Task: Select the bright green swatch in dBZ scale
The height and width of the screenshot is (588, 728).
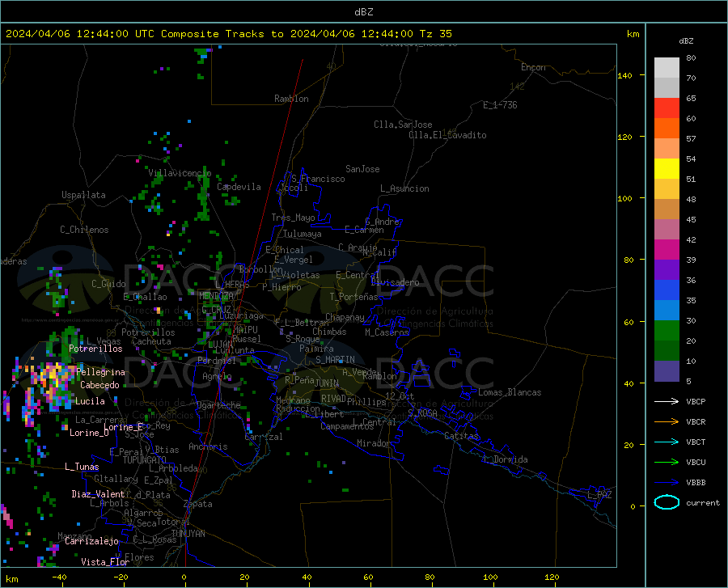Action: [667, 331]
